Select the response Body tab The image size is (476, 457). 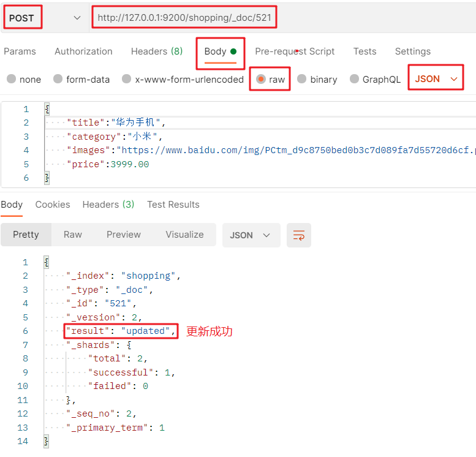tap(12, 205)
